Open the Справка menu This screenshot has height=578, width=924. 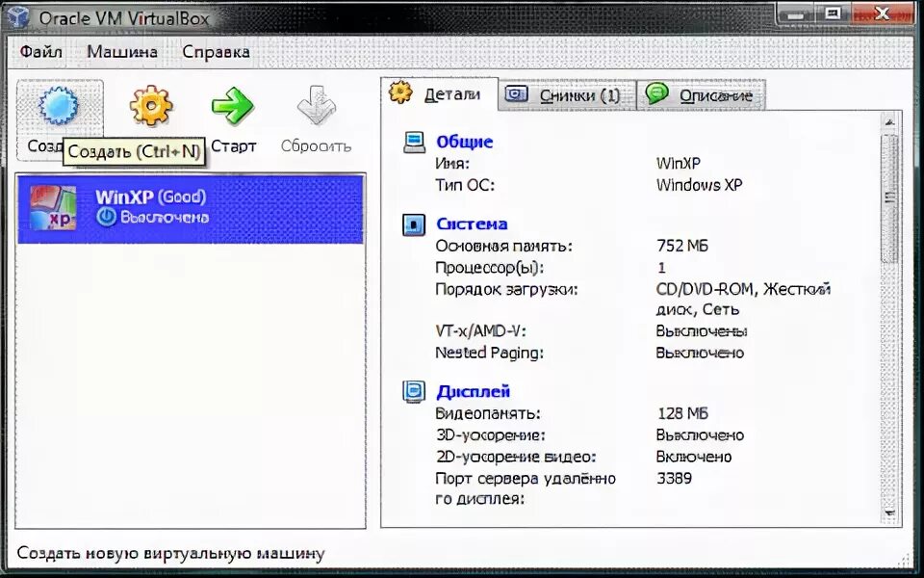[x=216, y=52]
